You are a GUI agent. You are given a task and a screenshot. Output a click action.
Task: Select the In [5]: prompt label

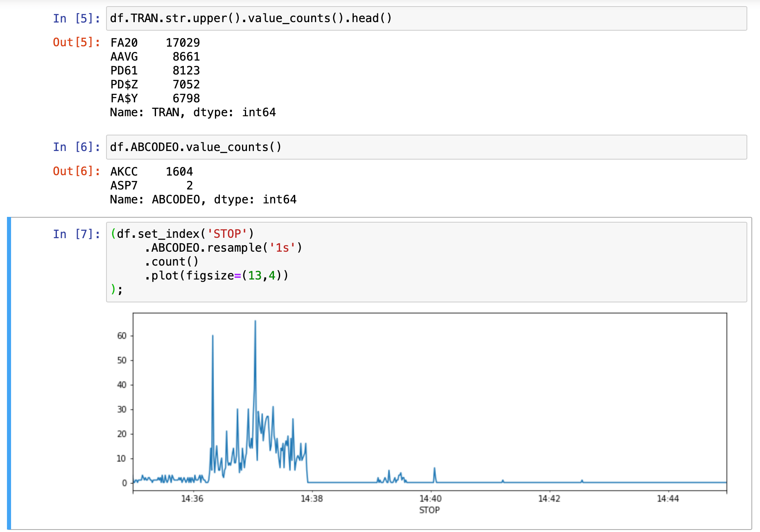click(77, 18)
